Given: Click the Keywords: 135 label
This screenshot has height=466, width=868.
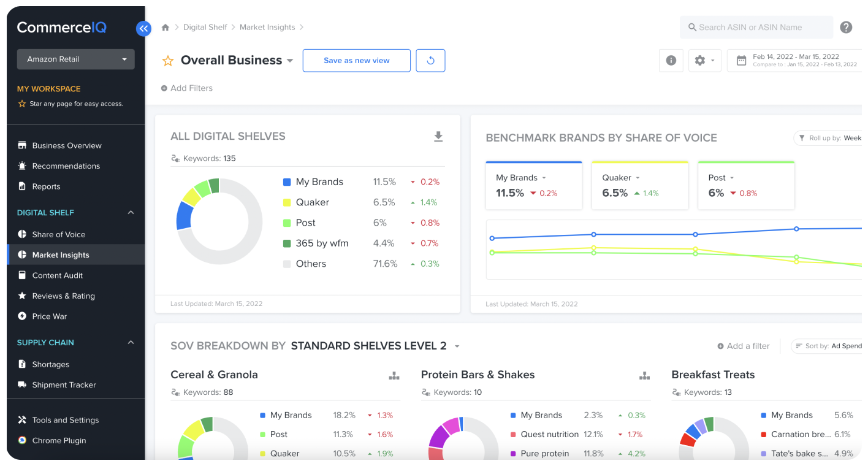Looking at the screenshot, I should coord(203,158).
